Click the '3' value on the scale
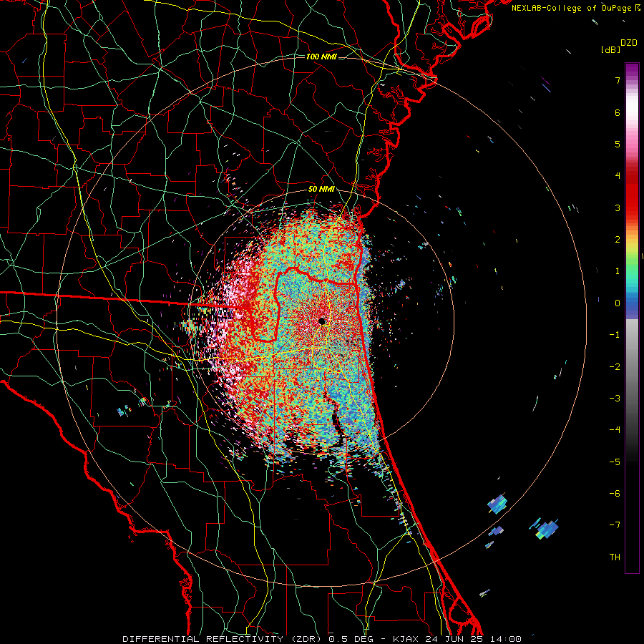Image resolution: width=644 pixels, height=644 pixels. 618,208
